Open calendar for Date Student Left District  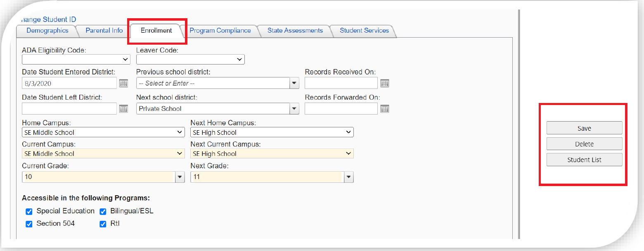[123, 109]
